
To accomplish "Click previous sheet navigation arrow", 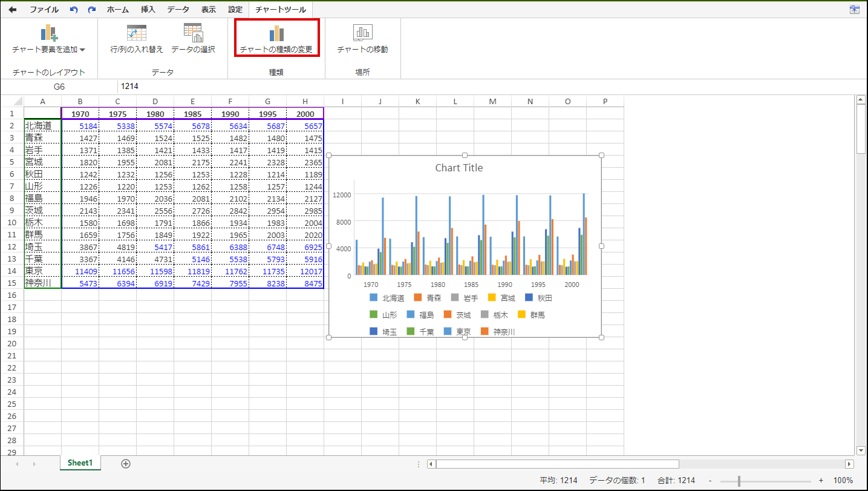I will click(x=17, y=464).
